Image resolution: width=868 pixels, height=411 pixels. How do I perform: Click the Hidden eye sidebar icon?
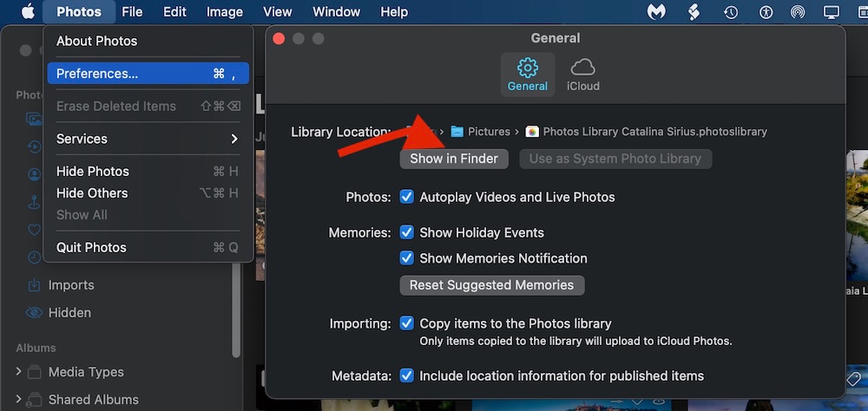point(35,312)
